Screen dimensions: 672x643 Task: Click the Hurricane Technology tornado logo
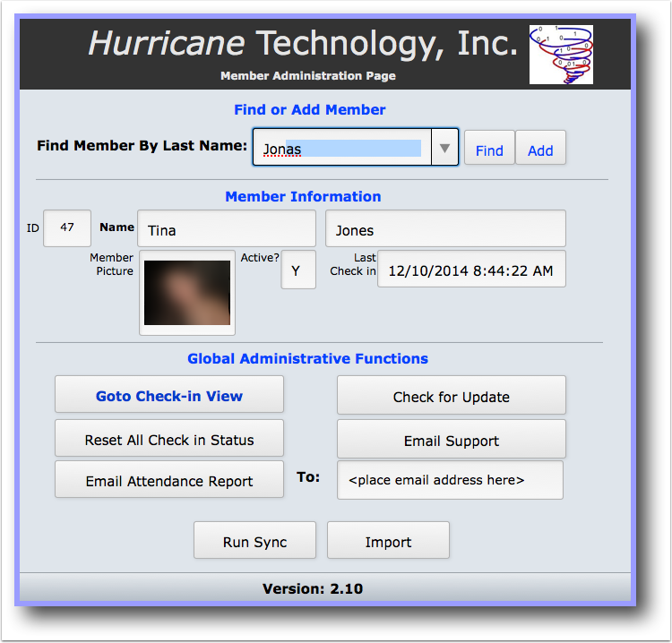click(x=561, y=55)
